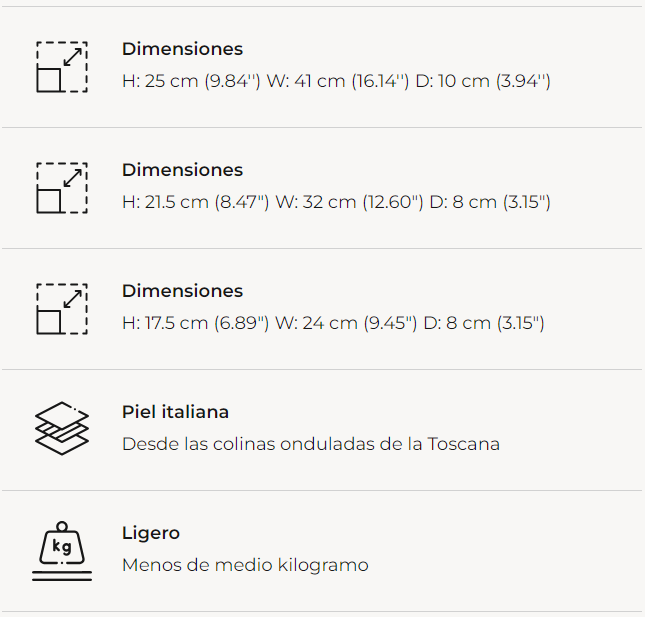Click the stacked leather layers icon
Viewport: 645px width, 617px height.
[62, 429]
